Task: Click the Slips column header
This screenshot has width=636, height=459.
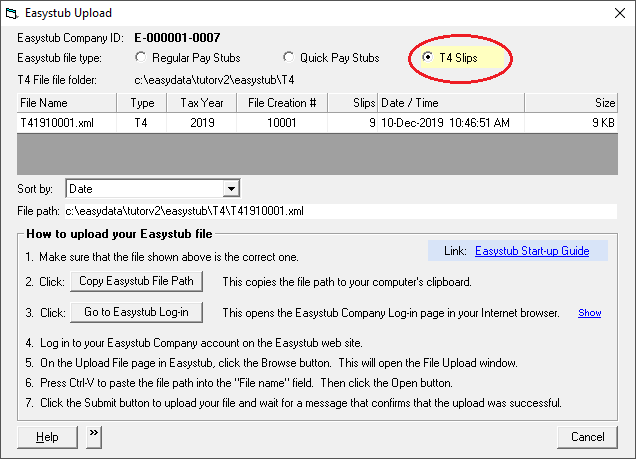Action: tap(352, 103)
